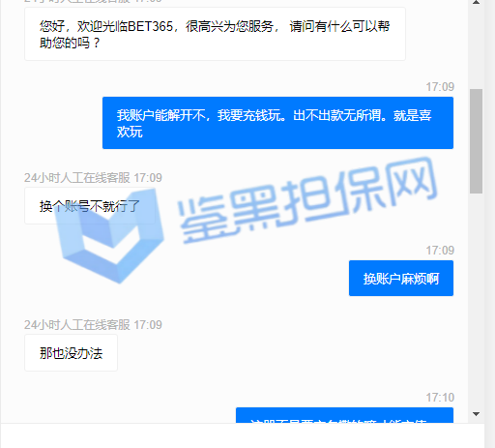Click the blue bubble 换账户麻烦啊
Viewport: 495px width, 448px height.
coord(401,278)
